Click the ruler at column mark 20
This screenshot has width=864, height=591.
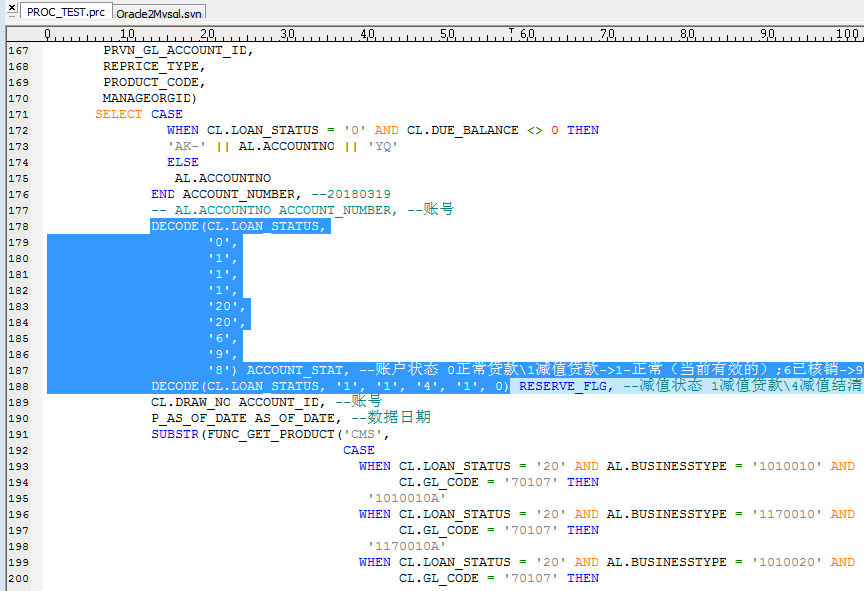(207, 34)
